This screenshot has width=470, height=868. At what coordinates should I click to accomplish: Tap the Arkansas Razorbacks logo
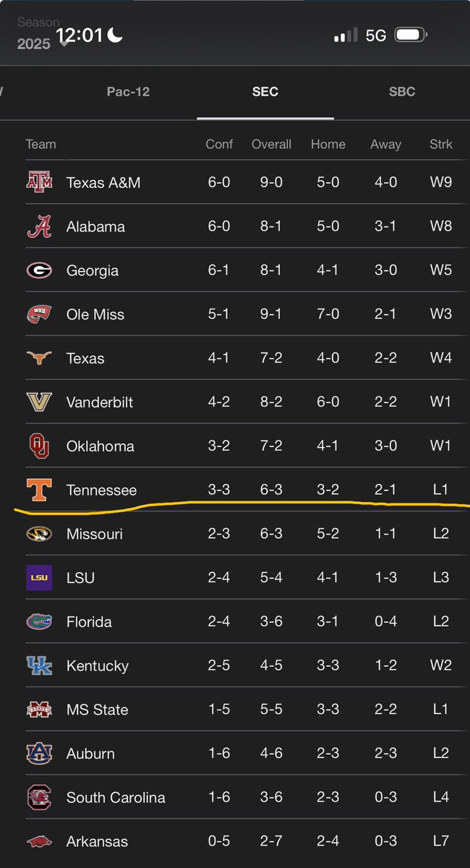[x=39, y=841]
